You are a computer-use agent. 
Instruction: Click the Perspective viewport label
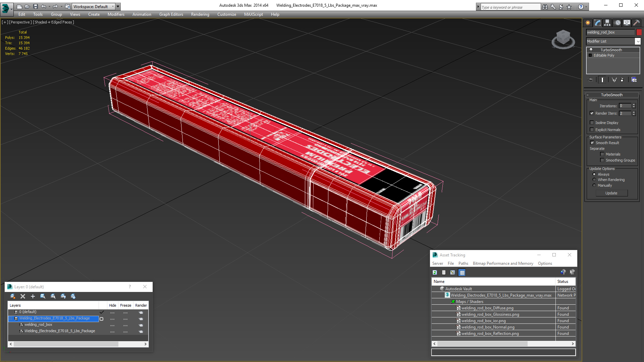click(20, 22)
